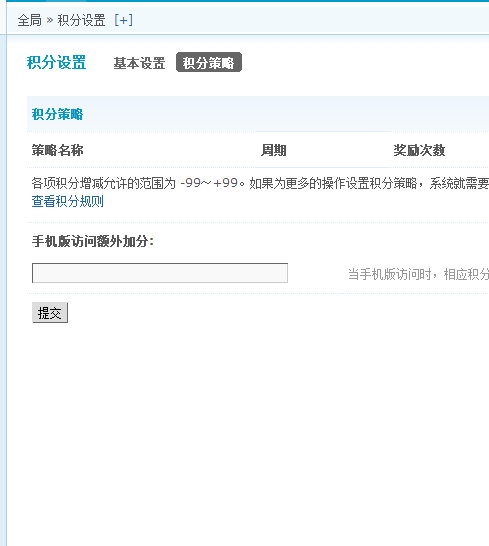Click the light blue left sidebar strip
Image resolution: width=489 pixels, height=546 pixels.
tap(3, 289)
